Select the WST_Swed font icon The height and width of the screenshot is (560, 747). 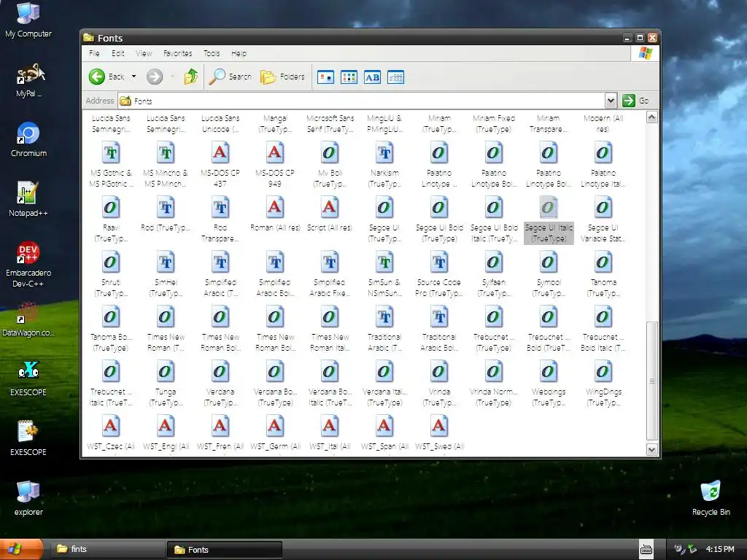438,427
